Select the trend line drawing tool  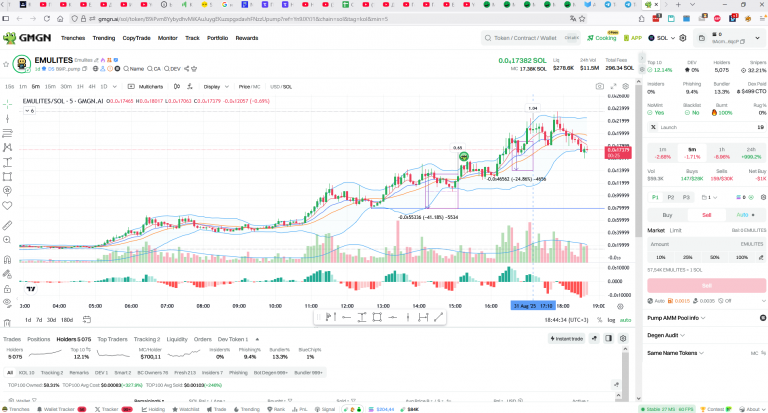click(7, 119)
